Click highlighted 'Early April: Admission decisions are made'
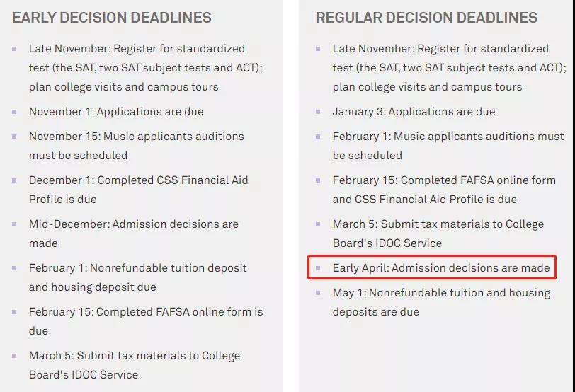 (x=441, y=268)
